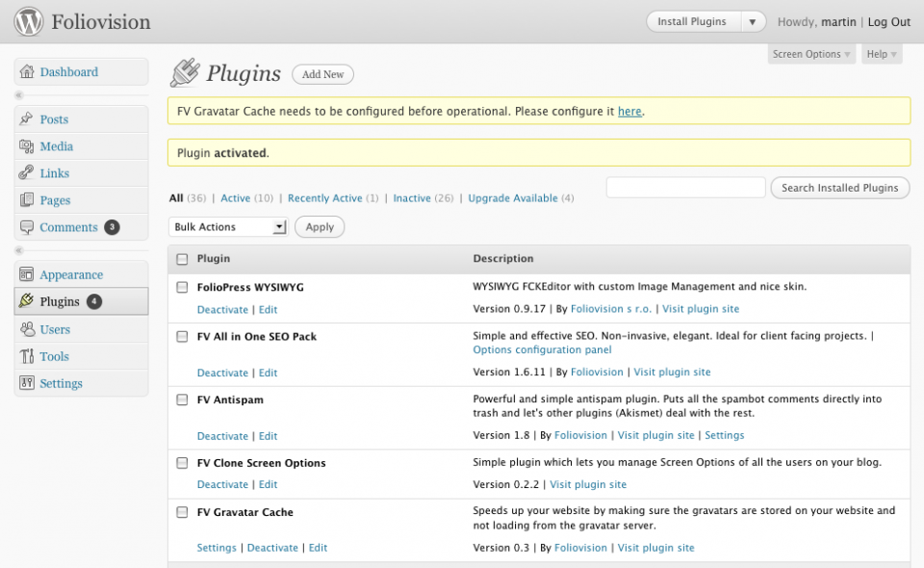Click the Appearance icon in sidebar

pyautogui.click(x=27, y=274)
